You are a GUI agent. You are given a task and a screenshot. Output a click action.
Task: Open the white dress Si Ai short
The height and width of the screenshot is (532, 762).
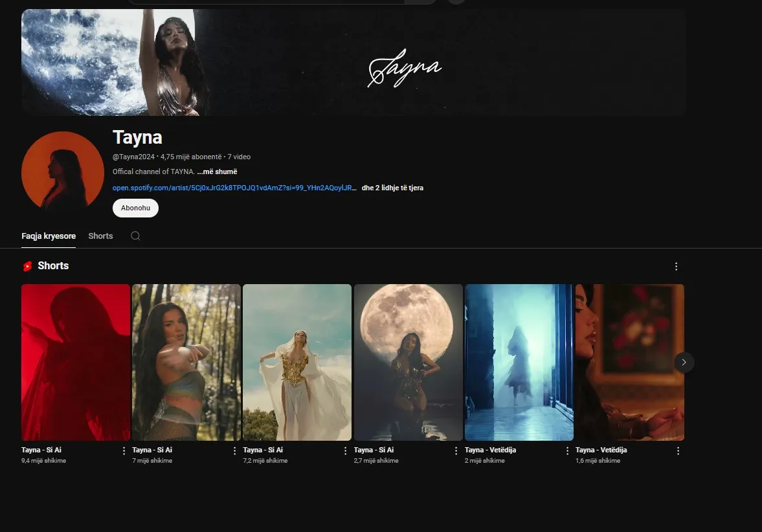click(x=297, y=362)
